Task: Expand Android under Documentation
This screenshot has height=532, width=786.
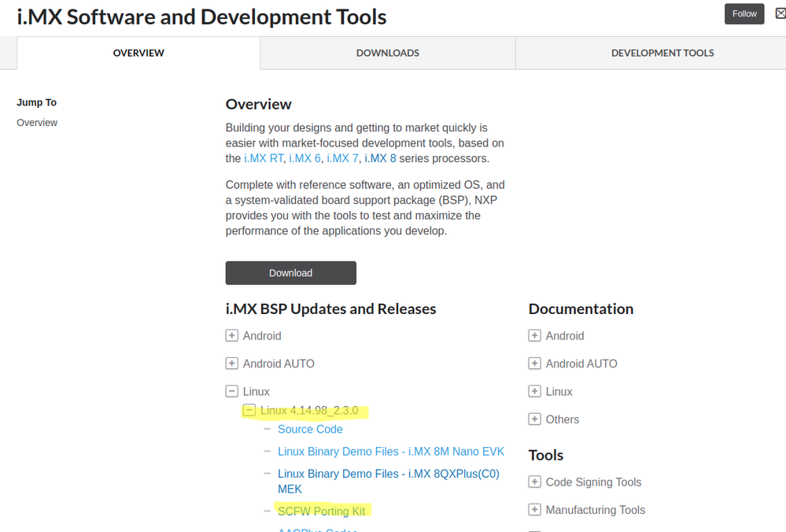Action: [534, 336]
